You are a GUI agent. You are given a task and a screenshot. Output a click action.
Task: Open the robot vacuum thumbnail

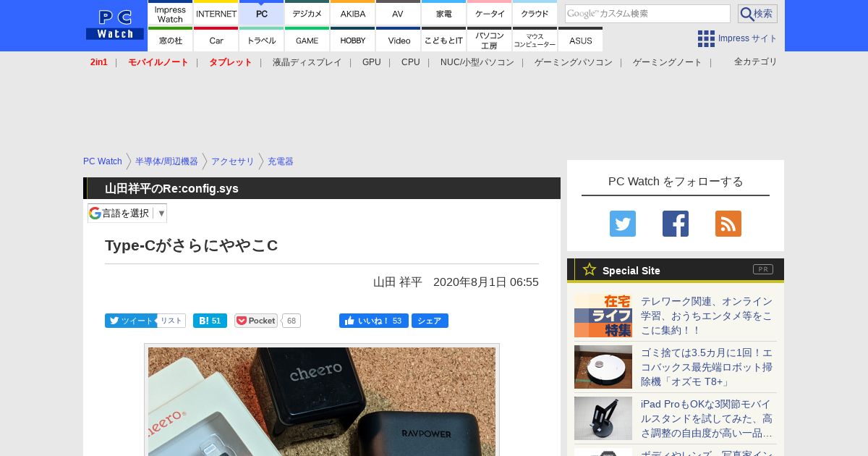pyautogui.click(x=603, y=367)
